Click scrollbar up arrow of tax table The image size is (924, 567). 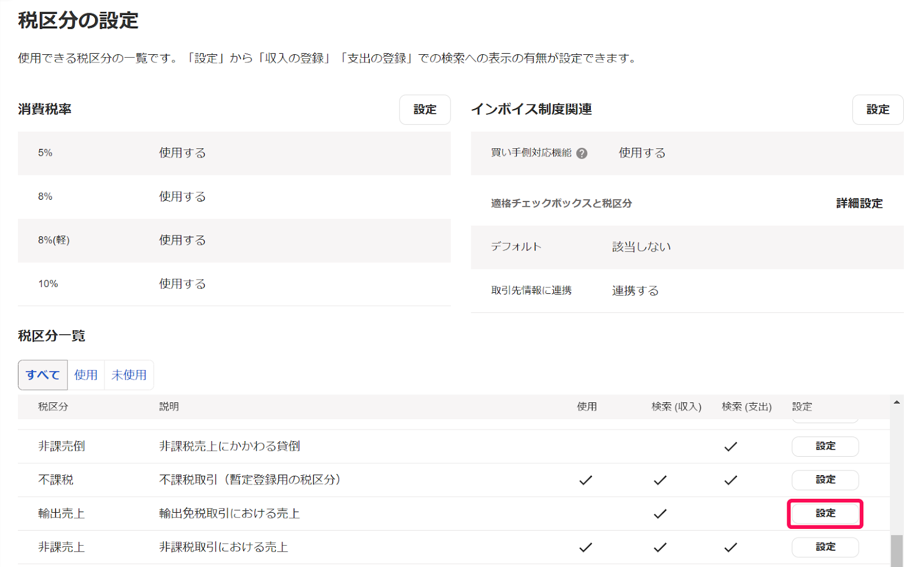click(x=896, y=402)
